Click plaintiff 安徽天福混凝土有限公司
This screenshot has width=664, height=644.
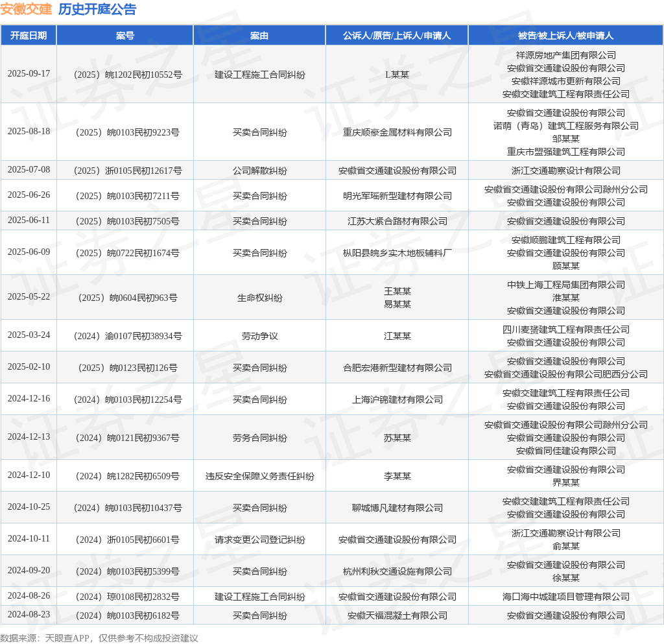click(x=397, y=615)
